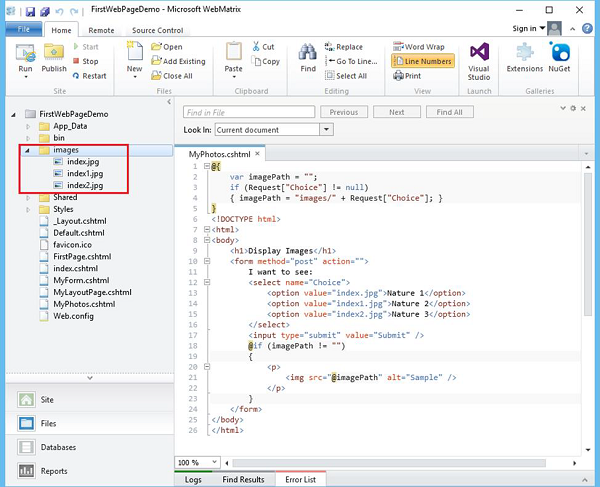Image resolution: width=600 pixels, height=487 pixels.
Task: Collapse the images folder node
Action: tap(27, 150)
